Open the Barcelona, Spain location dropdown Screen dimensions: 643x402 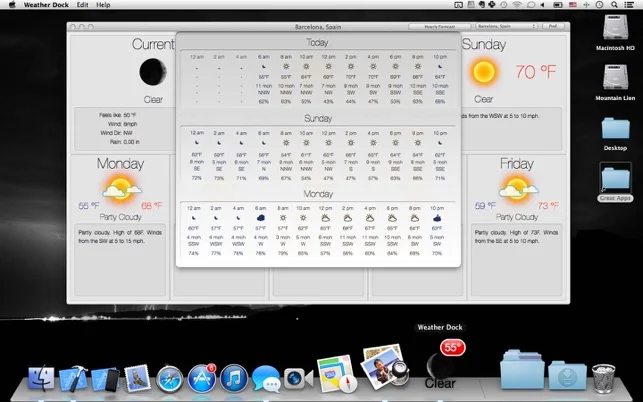pyautogui.click(x=506, y=26)
